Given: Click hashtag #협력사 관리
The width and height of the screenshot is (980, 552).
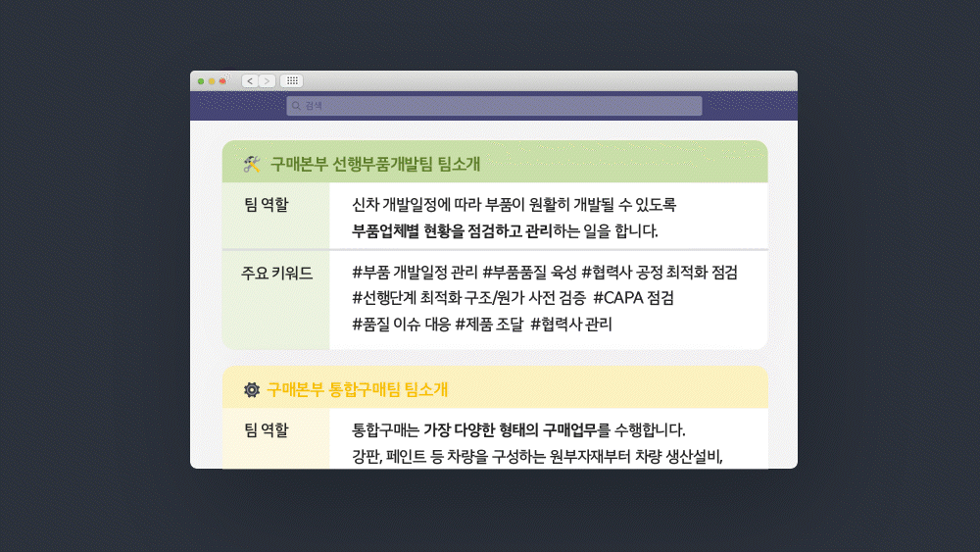Looking at the screenshot, I should (x=571, y=324).
